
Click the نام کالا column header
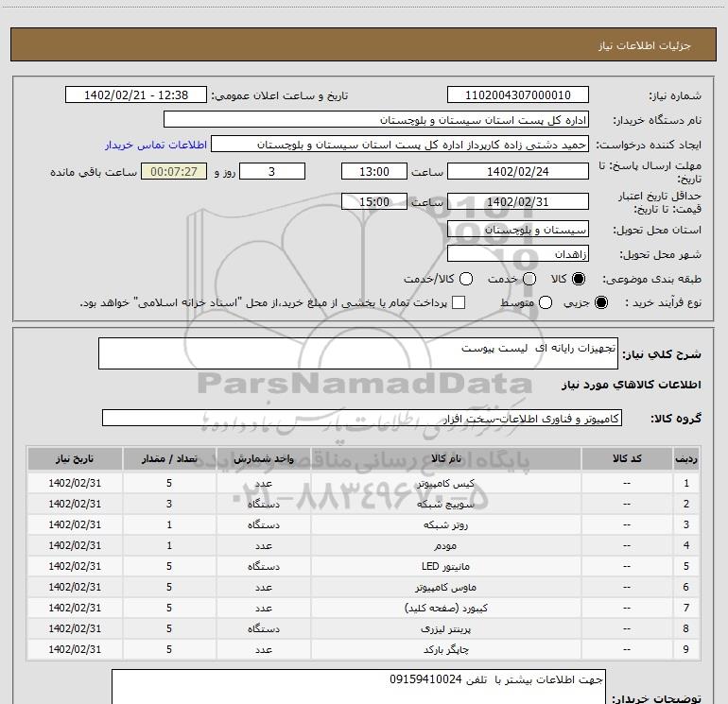coord(445,458)
